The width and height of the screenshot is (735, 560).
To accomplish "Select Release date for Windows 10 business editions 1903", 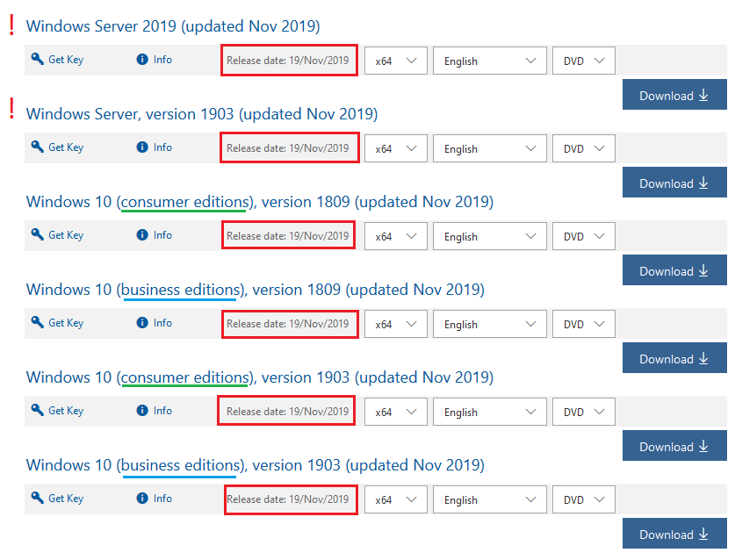I will point(288,499).
